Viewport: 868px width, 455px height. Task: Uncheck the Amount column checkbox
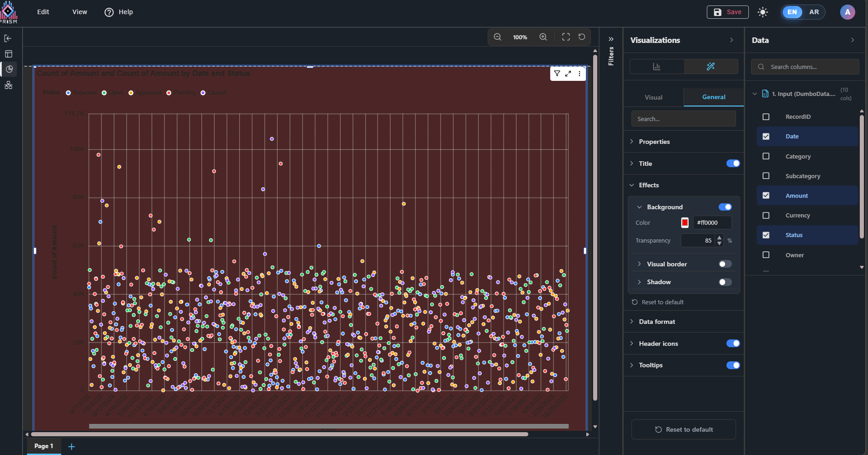click(766, 196)
